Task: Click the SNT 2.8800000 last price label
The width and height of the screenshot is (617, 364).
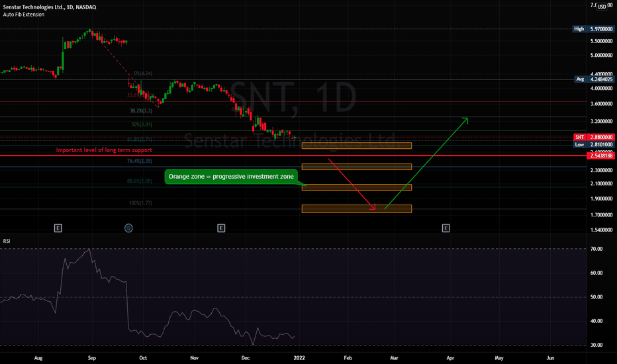Action: 594,137
